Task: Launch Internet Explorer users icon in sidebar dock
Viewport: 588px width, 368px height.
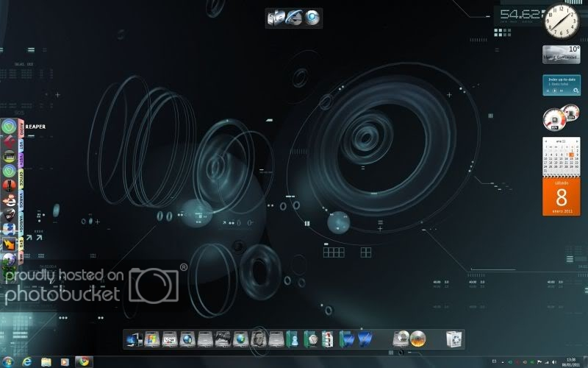Action: [9, 200]
